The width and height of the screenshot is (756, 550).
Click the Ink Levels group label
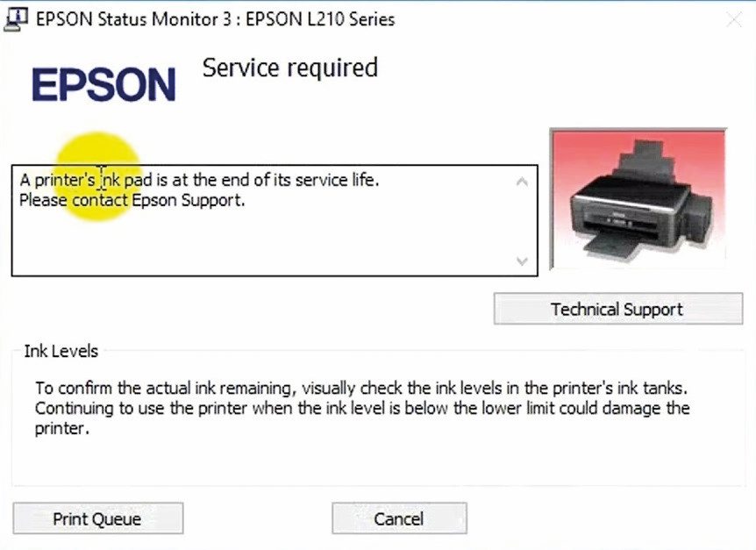[61, 351]
